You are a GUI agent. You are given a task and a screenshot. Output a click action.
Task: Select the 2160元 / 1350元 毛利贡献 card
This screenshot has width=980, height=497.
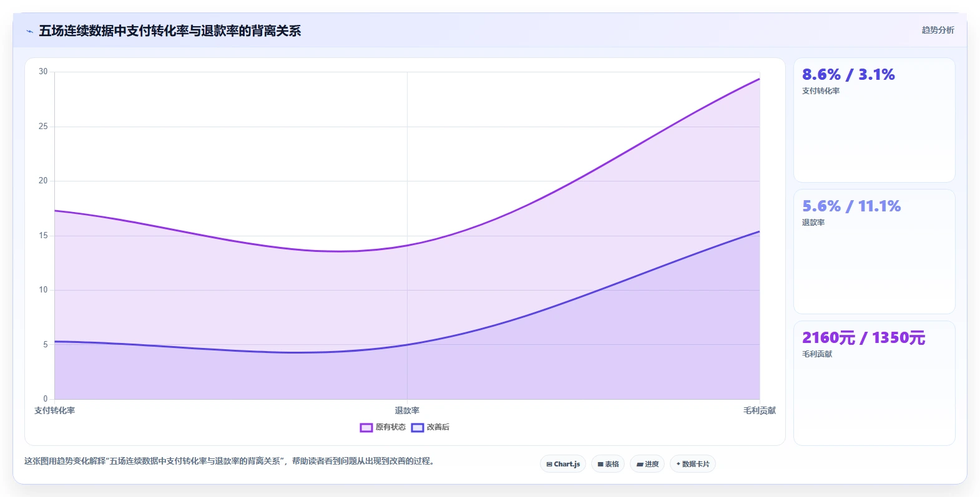(x=874, y=383)
